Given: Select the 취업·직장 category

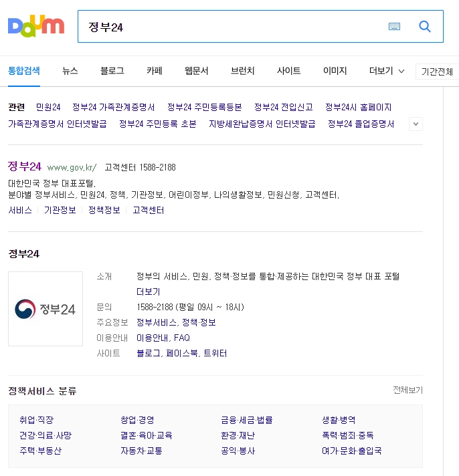Looking at the screenshot, I should click(x=36, y=420).
